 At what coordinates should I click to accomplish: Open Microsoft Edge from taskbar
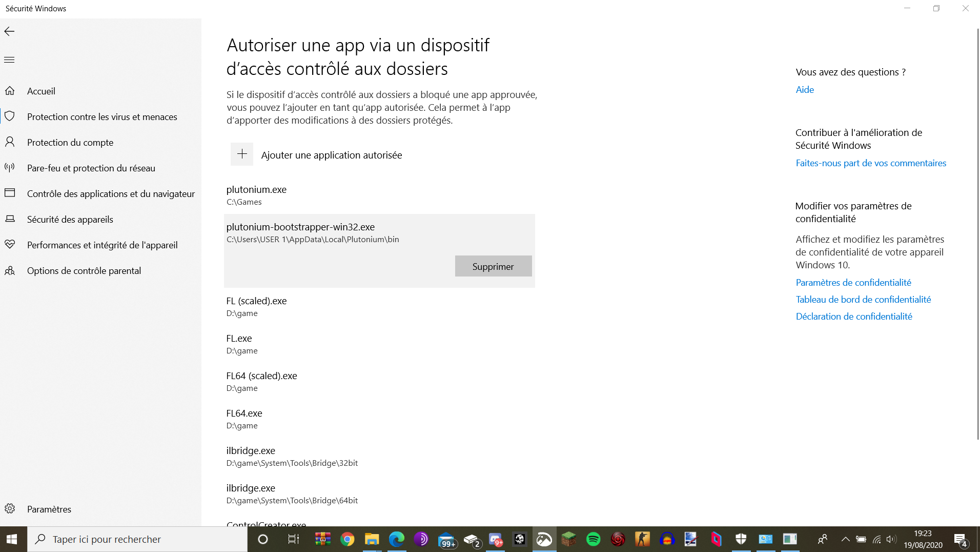click(x=396, y=539)
